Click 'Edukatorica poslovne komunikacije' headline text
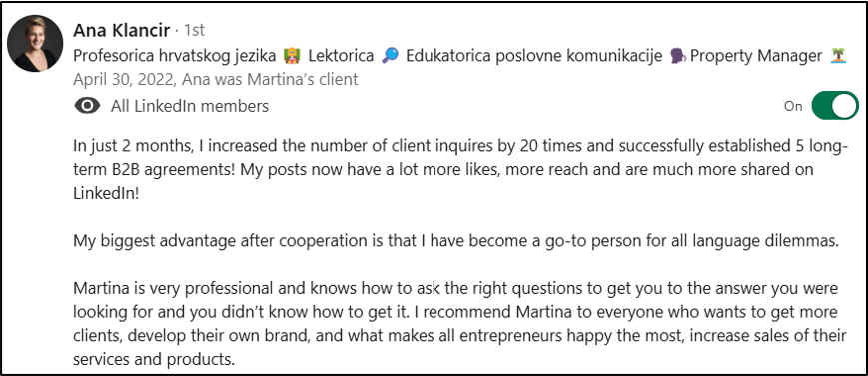Viewport: 868px width, 376px height. [x=534, y=55]
